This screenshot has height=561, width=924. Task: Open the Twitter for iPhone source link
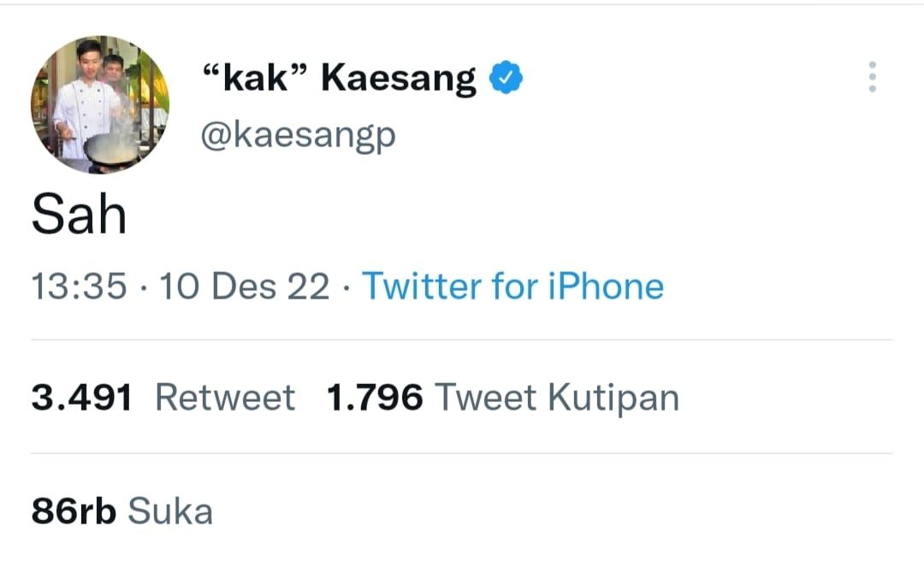point(513,286)
